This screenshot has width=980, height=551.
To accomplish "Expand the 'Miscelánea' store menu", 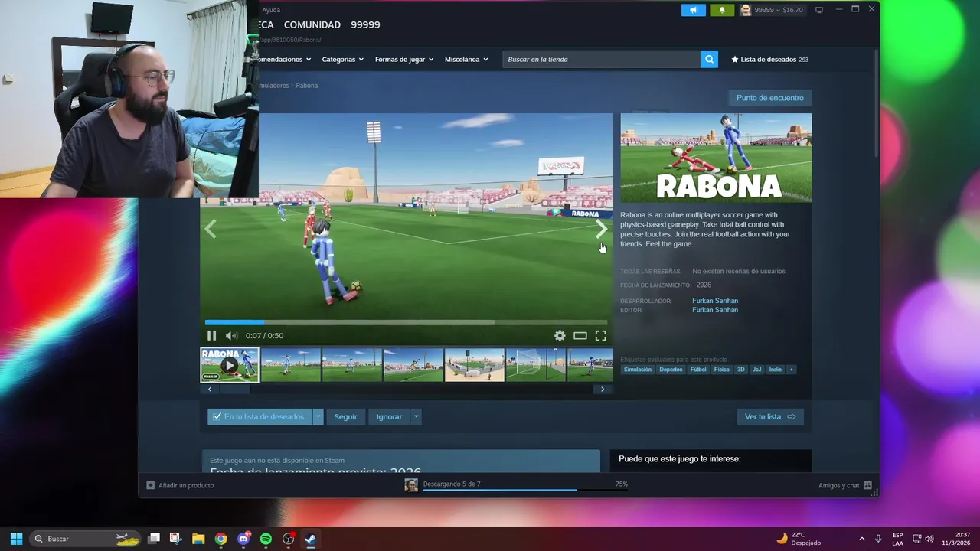I will coord(466,59).
